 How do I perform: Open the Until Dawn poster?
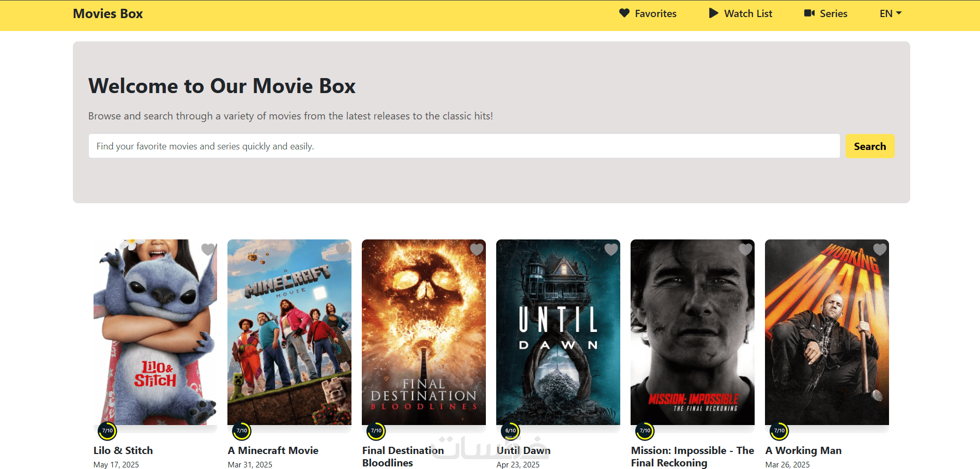point(558,332)
